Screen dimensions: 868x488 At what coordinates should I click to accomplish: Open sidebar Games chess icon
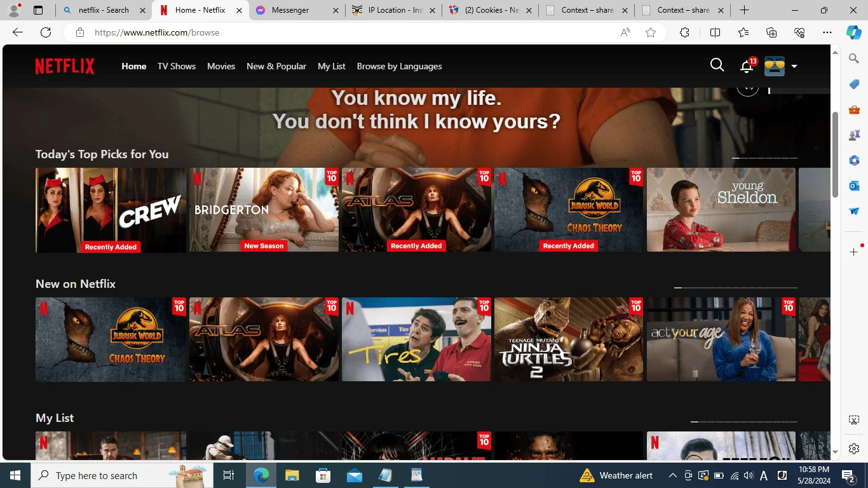pyautogui.click(x=854, y=135)
